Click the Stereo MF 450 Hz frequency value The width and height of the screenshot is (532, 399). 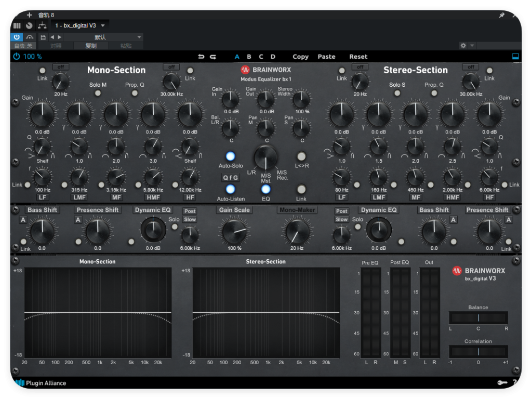(x=416, y=190)
